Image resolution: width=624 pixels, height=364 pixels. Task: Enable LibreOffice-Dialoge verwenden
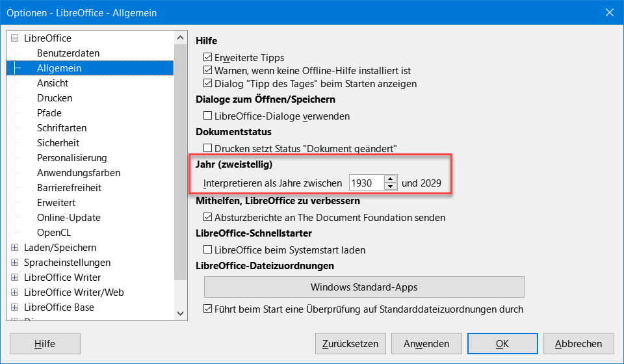point(207,116)
